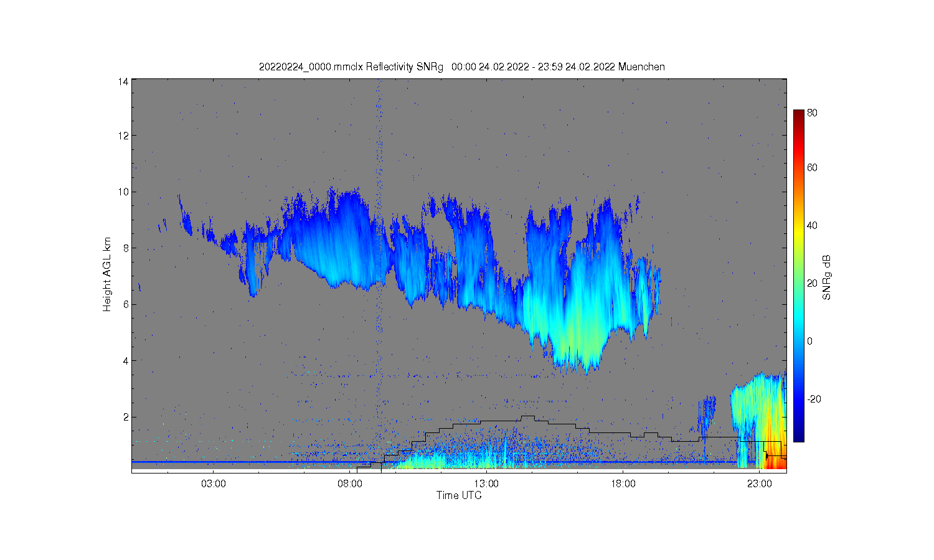Click the colorbar 80 dB label
This screenshot has height=560, width=934.
pos(812,113)
